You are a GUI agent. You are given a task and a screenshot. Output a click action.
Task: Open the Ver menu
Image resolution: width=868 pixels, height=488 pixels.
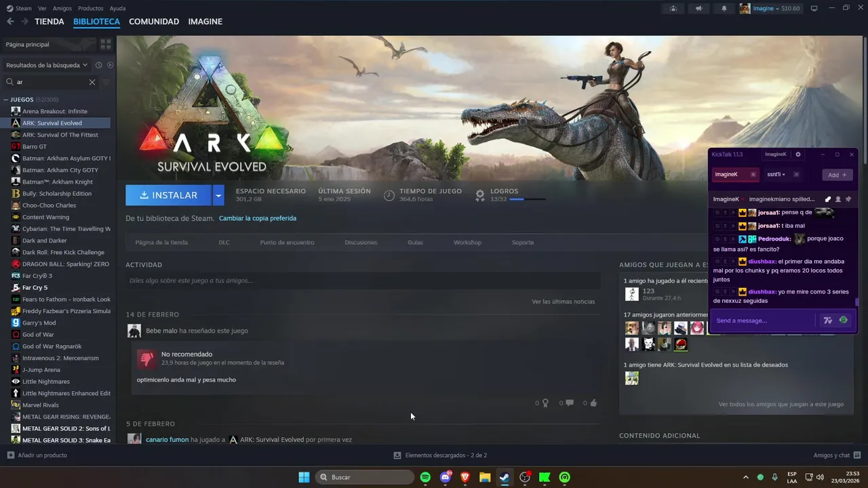[43, 8]
